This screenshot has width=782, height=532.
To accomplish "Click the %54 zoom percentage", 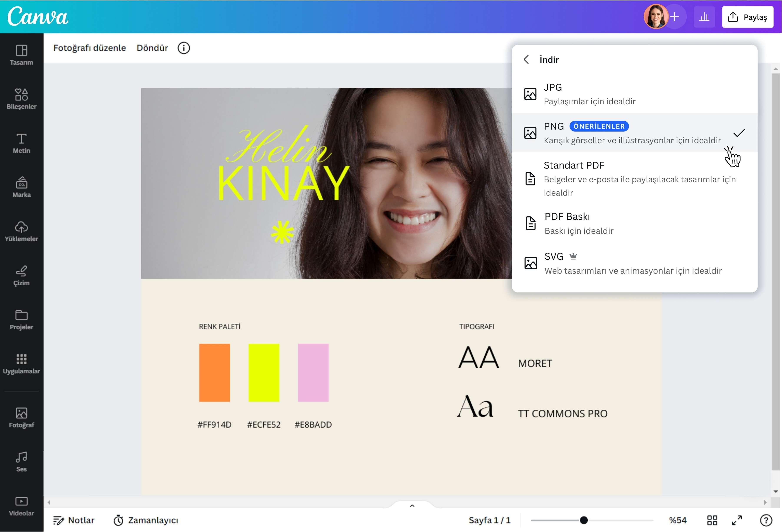I will (x=678, y=520).
